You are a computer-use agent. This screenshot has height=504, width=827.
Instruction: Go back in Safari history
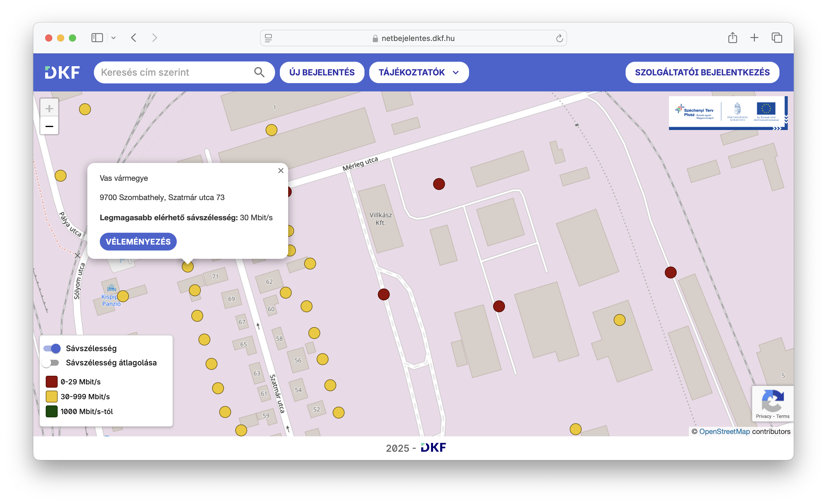(134, 38)
